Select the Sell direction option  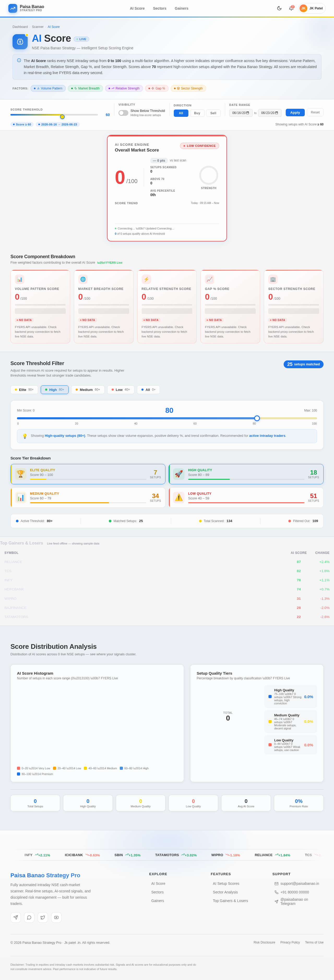(x=213, y=113)
